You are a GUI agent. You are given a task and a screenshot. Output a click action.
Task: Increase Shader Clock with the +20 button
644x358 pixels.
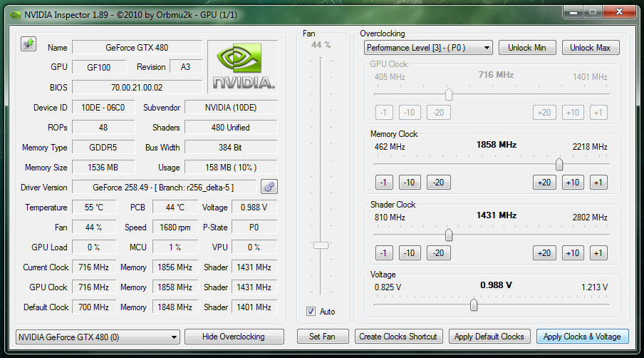(544, 253)
